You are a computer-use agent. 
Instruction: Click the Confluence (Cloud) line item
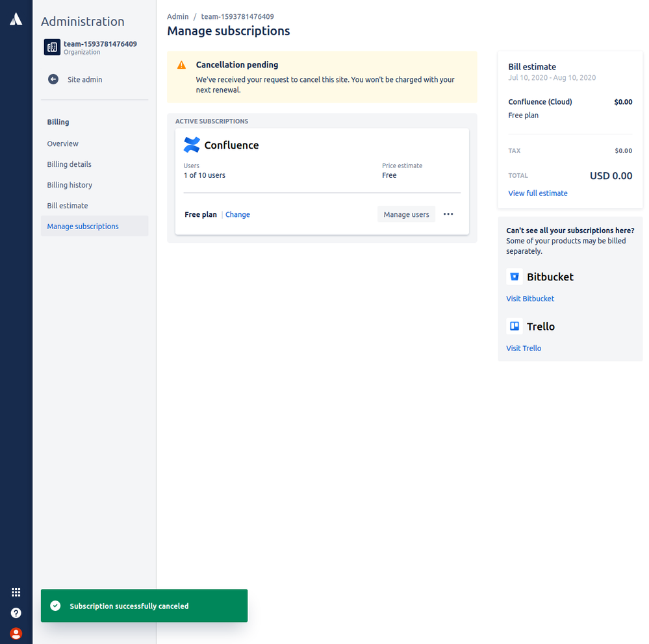point(540,102)
